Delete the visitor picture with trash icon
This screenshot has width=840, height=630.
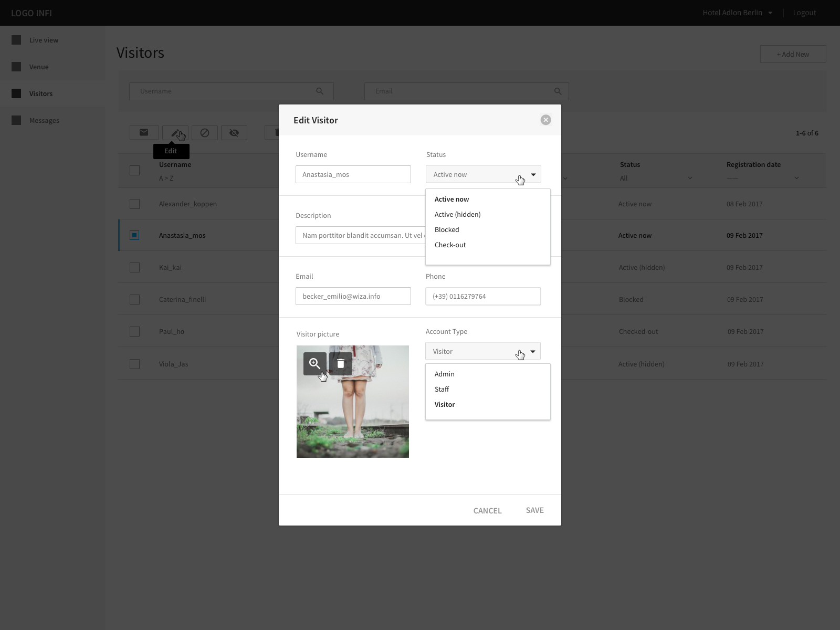pos(341,363)
